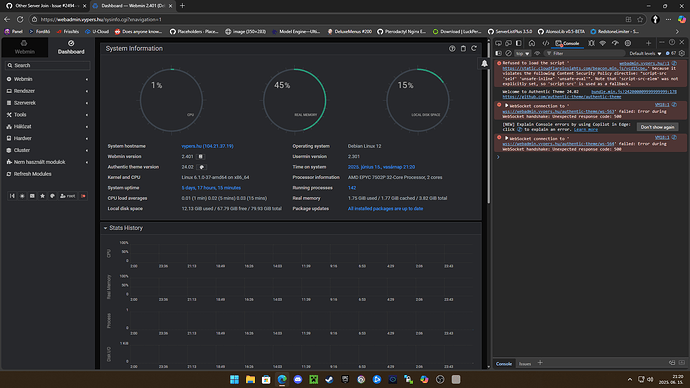Image resolution: width=690 pixels, height=388 pixels.
Task: Clear the console with the clear icon
Action: tap(508, 53)
